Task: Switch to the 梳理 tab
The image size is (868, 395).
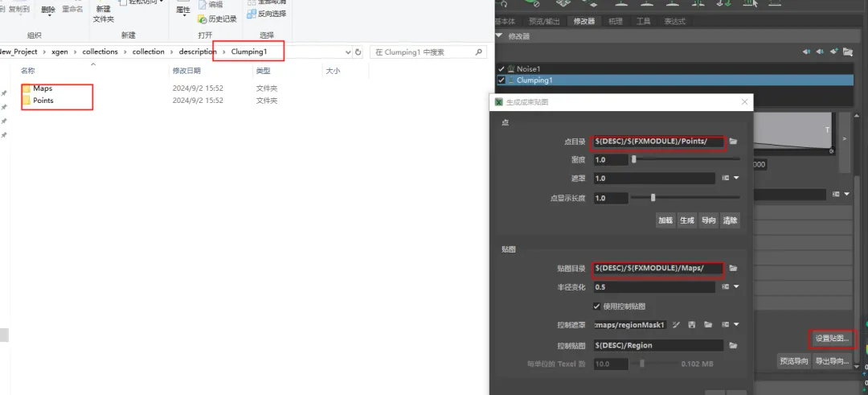Action: pos(616,22)
